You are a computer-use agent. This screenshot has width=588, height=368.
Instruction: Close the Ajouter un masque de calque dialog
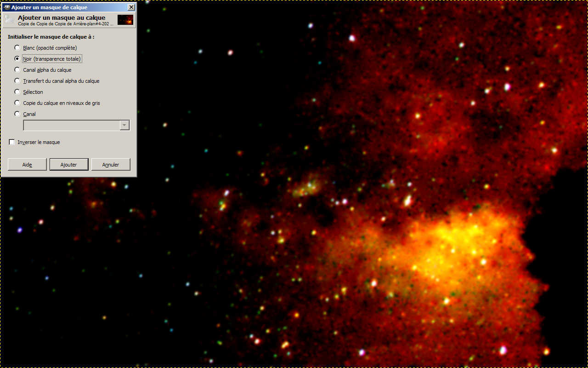pyautogui.click(x=131, y=7)
